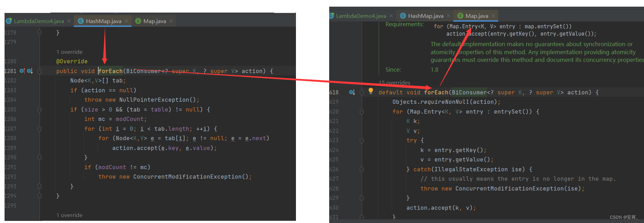
Task: Click the overridden-in-subclasses gutter icon at line 1281
Action: [30, 71]
